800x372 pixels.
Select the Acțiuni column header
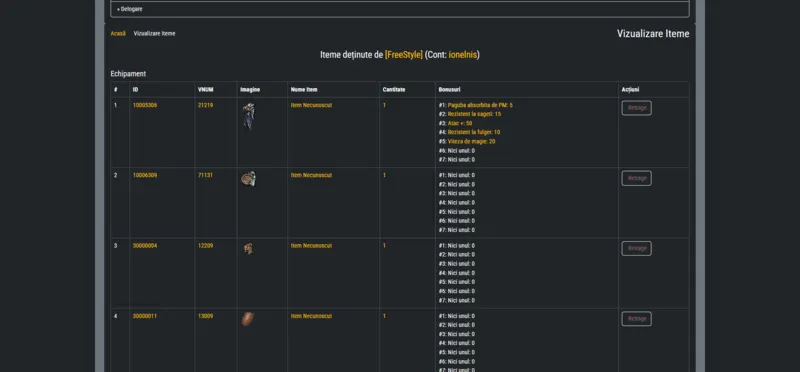[630, 90]
